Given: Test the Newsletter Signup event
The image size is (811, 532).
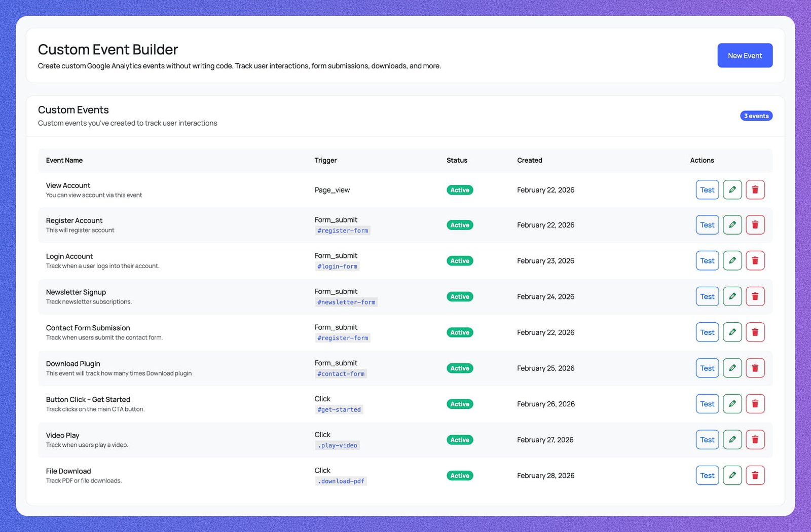Looking at the screenshot, I should [707, 296].
